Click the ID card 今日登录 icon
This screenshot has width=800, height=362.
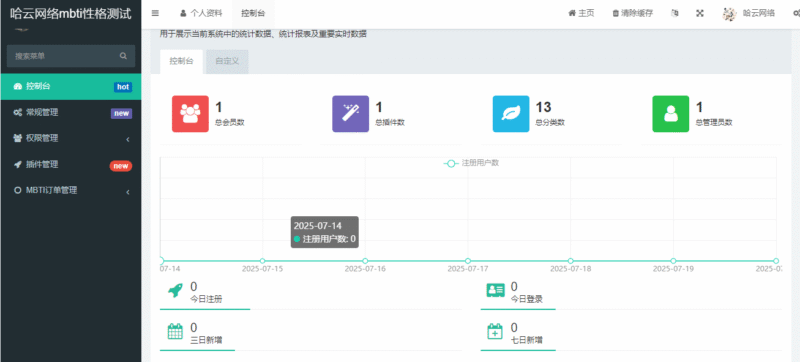[495, 290]
